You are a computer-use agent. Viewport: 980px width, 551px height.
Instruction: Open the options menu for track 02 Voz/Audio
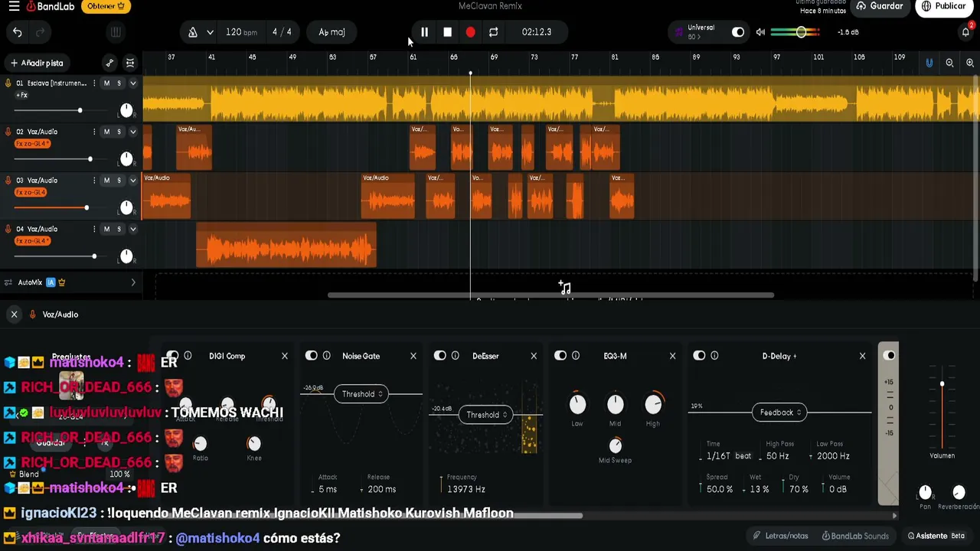(x=94, y=132)
